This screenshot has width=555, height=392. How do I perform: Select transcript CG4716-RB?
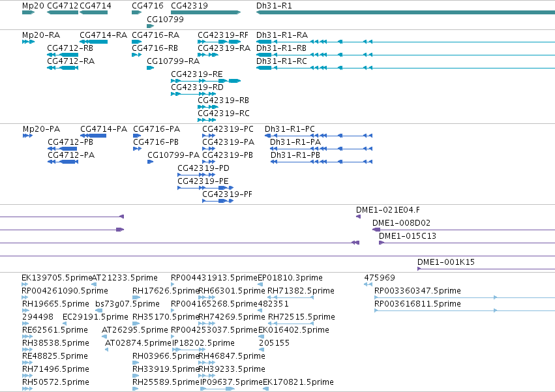[x=155, y=48]
